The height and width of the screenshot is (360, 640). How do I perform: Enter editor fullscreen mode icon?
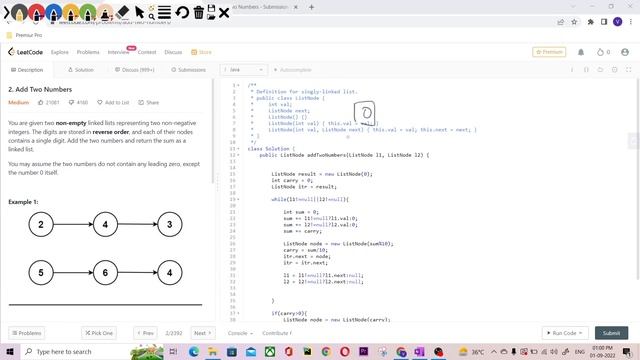tap(629, 70)
